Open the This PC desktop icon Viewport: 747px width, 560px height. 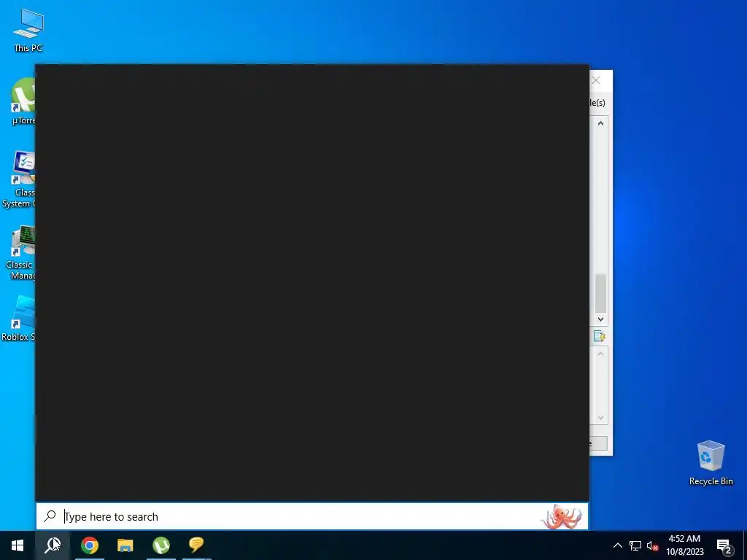click(28, 30)
